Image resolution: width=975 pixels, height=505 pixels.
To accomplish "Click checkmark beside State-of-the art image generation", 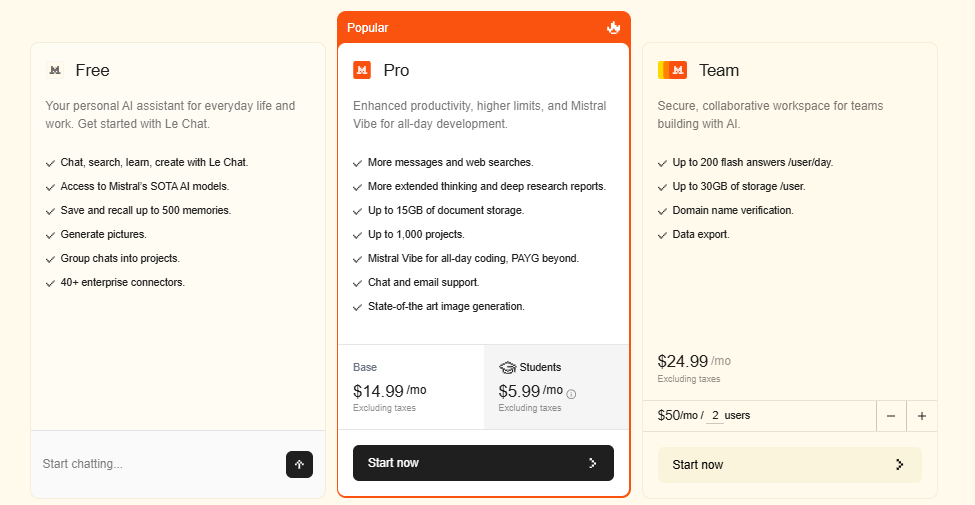I will (358, 307).
